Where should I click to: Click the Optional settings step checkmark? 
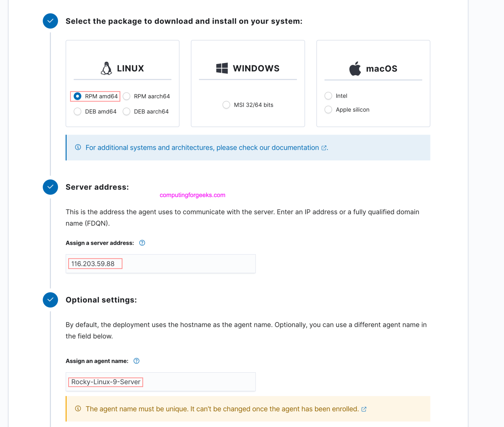coord(51,300)
